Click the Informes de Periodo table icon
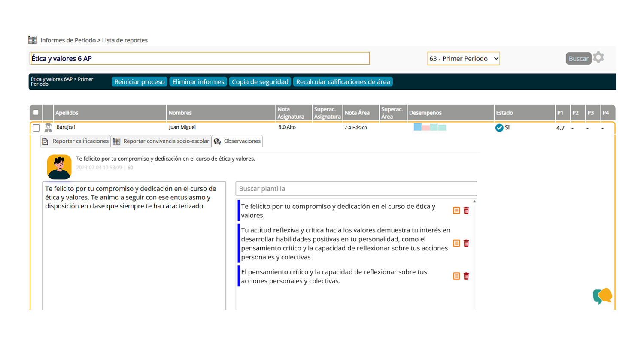The width and height of the screenshot is (644, 343). pos(33,40)
